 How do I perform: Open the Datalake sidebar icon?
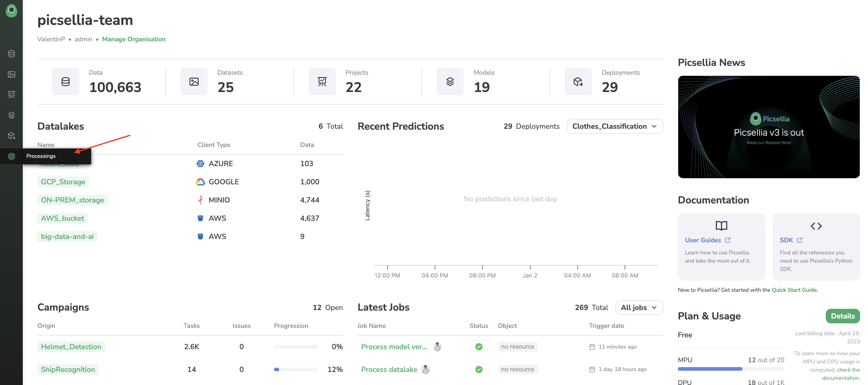tap(12, 54)
